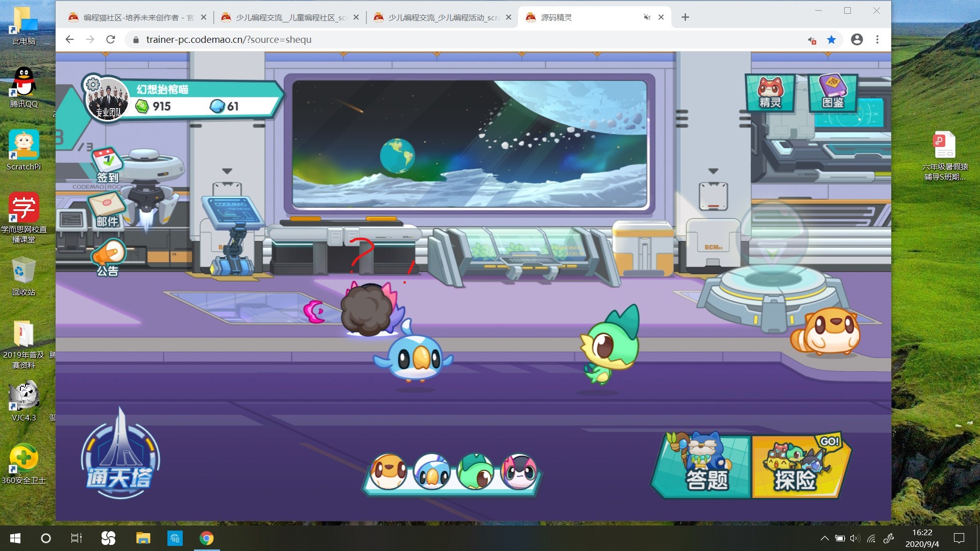Open the settings gear on the avatar
Viewport: 980px width, 551px height.
(93, 84)
